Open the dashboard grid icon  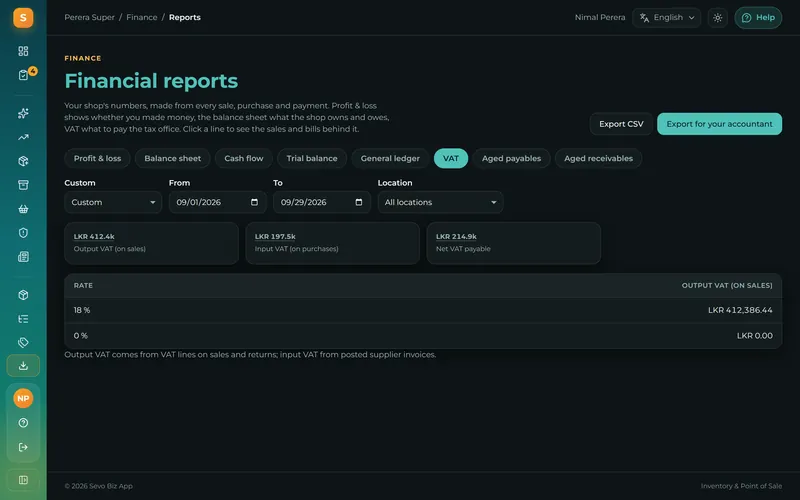[x=23, y=51]
